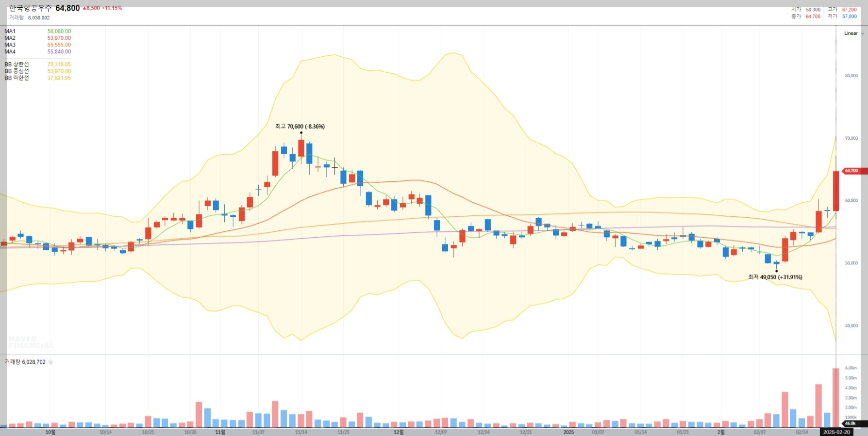
Task: Close the 거래량 volume indicator with its x icon
Action: click(x=51, y=362)
